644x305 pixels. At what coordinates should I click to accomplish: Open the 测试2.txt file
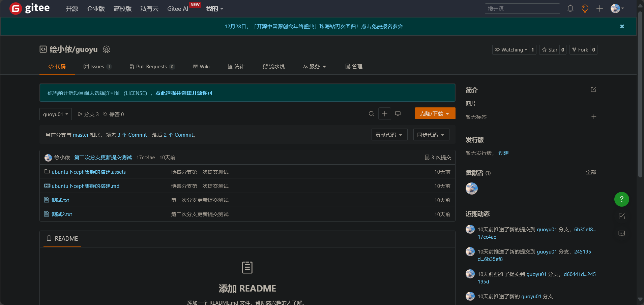tap(62, 214)
